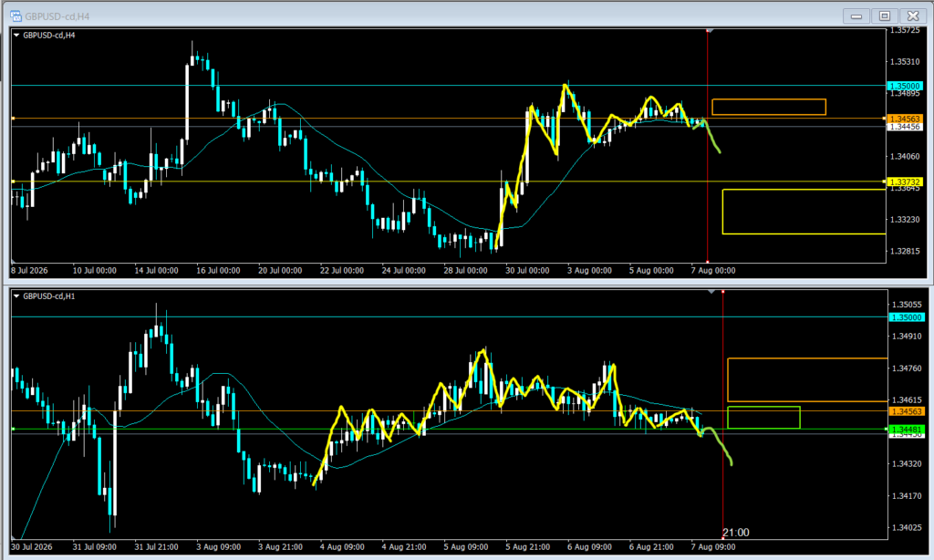Restore down the GBPUSD-cd,H4 chart window
The width and height of the screenshot is (934, 560).
click(x=885, y=16)
